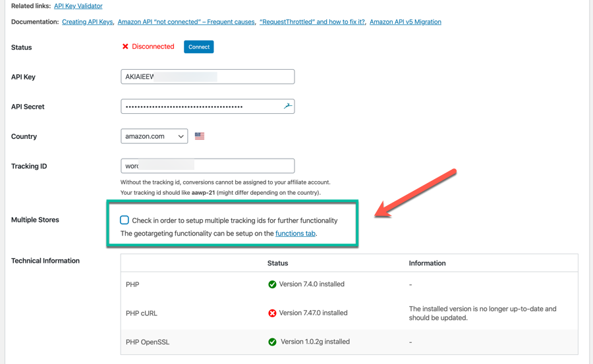The height and width of the screenshot is (364, 593).
Task: Expand the country list using the chevron arrow
Action: tap(181, 136)
